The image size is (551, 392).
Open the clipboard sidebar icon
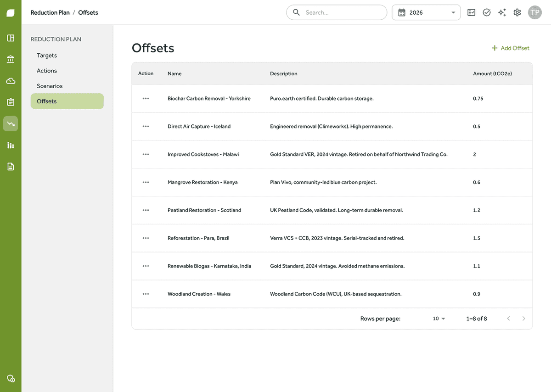coord(11,102)
